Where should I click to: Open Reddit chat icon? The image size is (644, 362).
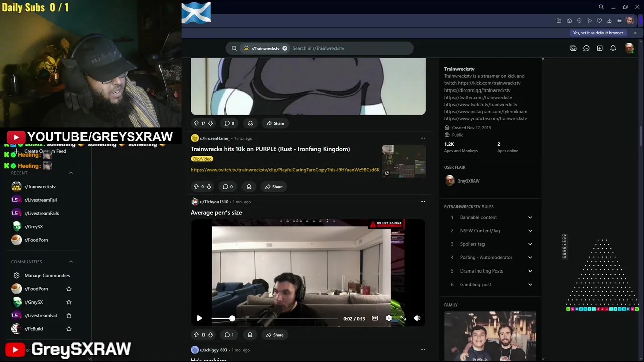[x=586, y=48]
